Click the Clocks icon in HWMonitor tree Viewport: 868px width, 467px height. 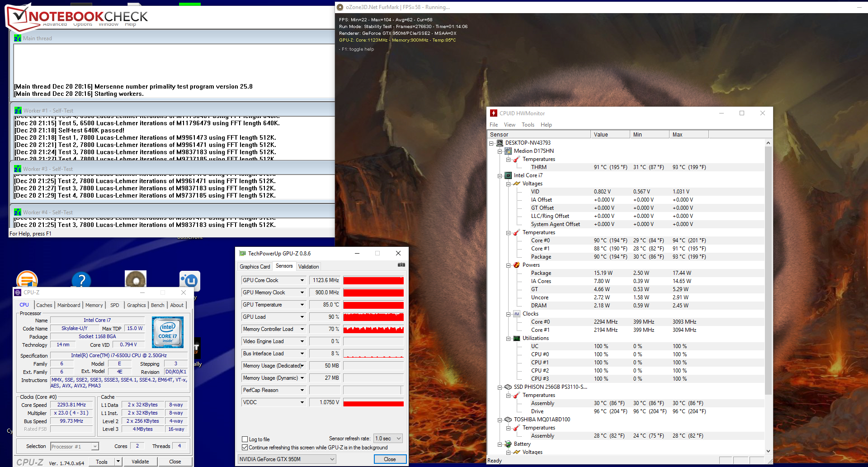[x=517, y=314]
